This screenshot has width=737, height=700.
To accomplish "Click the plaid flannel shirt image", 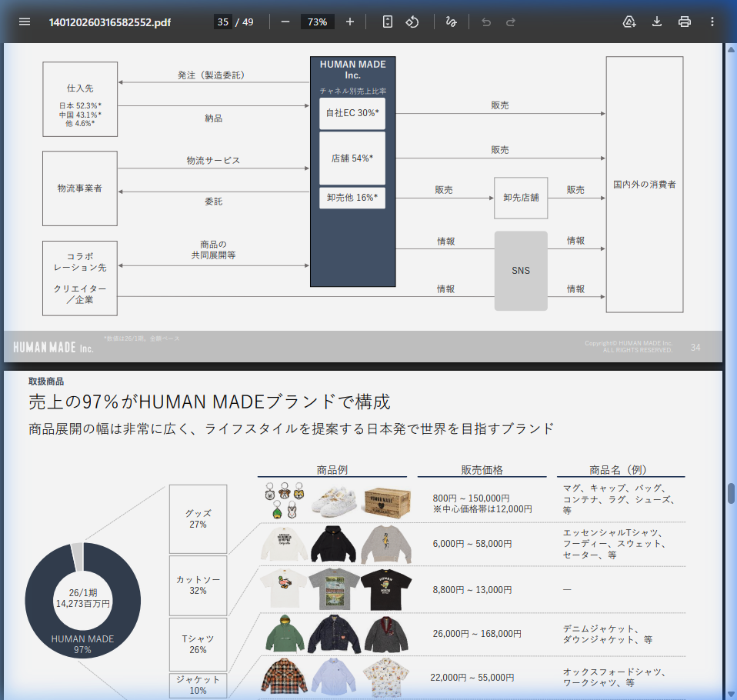I will [284, 677].
